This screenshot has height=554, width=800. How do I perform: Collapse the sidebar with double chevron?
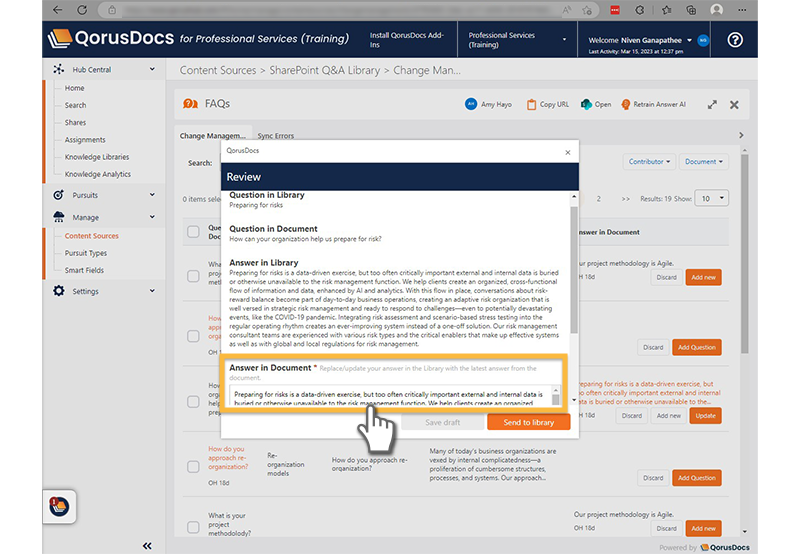pos(147,546)
